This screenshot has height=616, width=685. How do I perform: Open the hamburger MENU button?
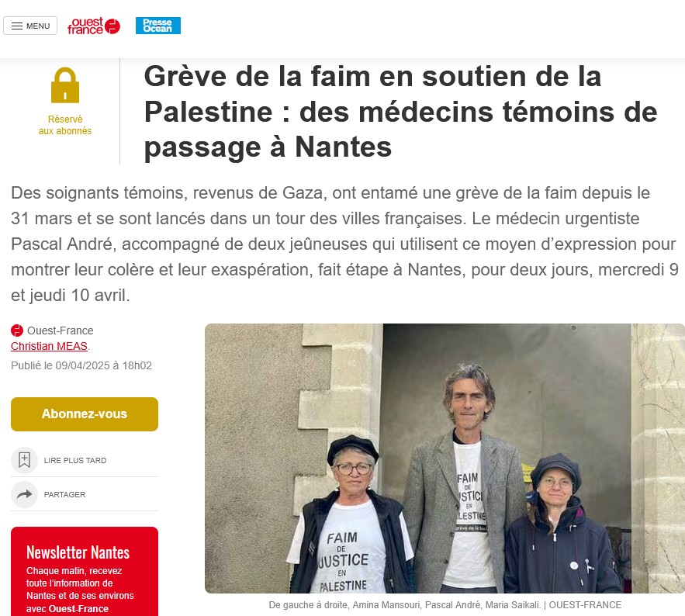point(30,26)
